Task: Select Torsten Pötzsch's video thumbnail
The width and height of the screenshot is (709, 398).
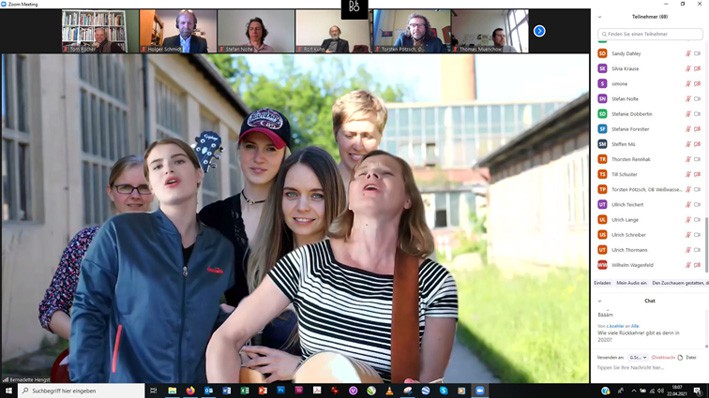Action: (x=411, y=31)
